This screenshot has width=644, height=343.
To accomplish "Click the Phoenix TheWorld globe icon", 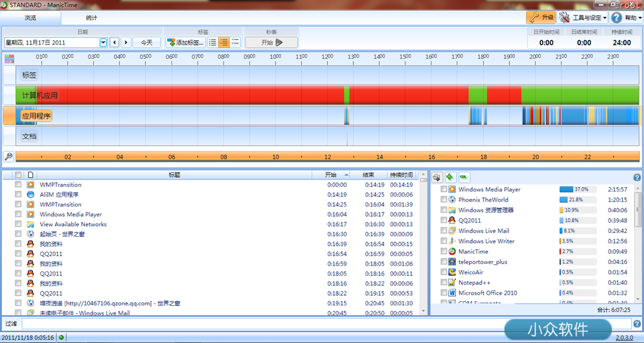I will (x=452, y=199).
